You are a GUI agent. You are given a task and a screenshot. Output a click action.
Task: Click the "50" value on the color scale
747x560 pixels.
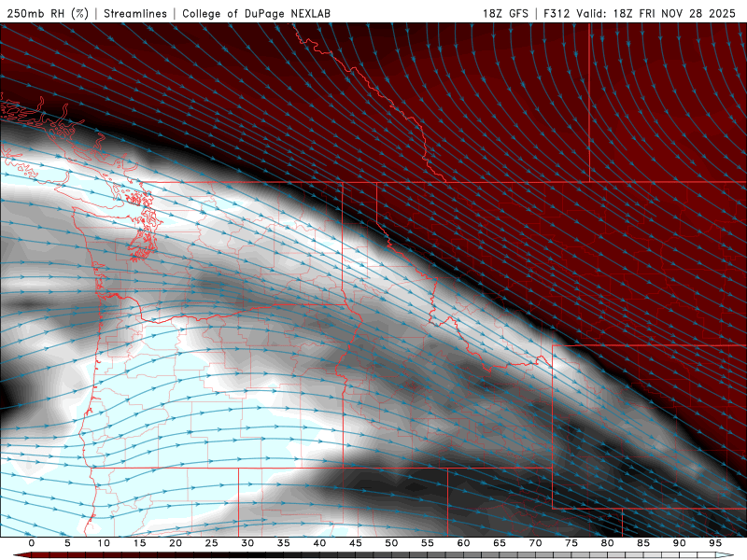(x=391, y=543)
